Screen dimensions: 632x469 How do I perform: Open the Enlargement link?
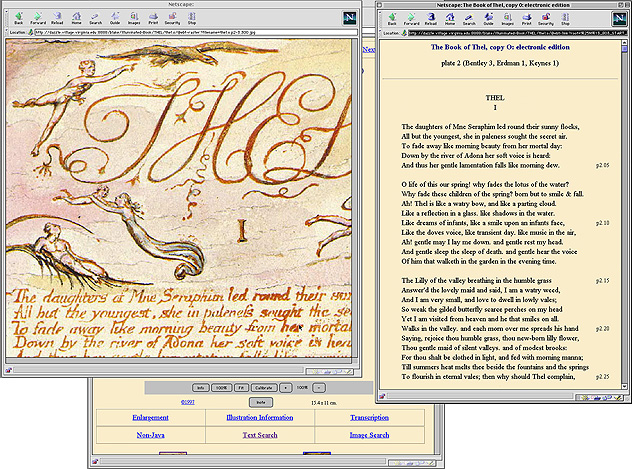150,417
